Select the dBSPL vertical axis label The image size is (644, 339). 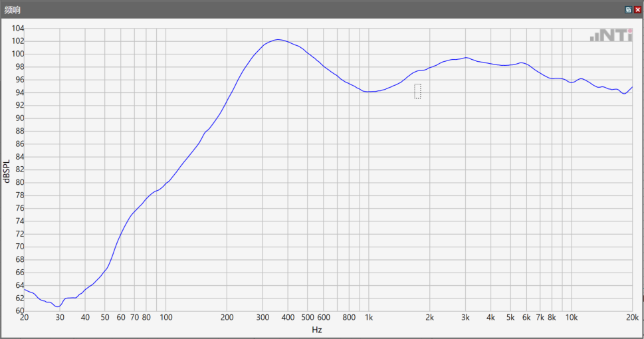(6, 171)
